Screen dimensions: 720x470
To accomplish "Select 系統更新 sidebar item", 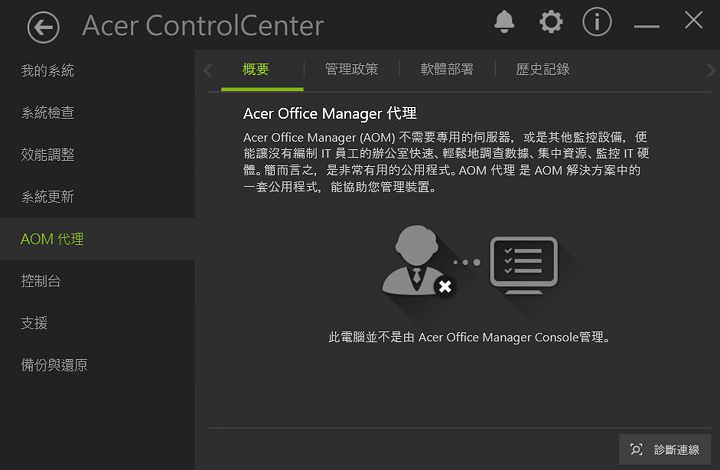I will [48, 197].
